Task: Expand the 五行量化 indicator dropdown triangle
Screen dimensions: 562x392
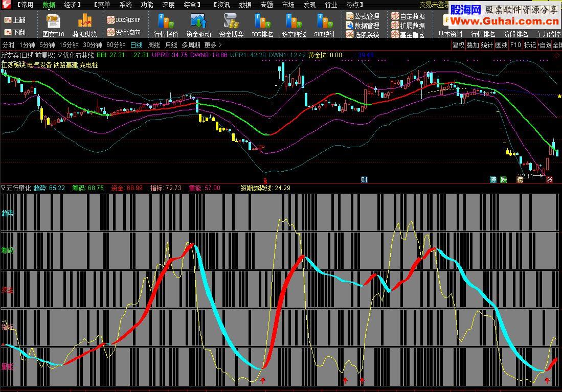Action: point(3,188)
